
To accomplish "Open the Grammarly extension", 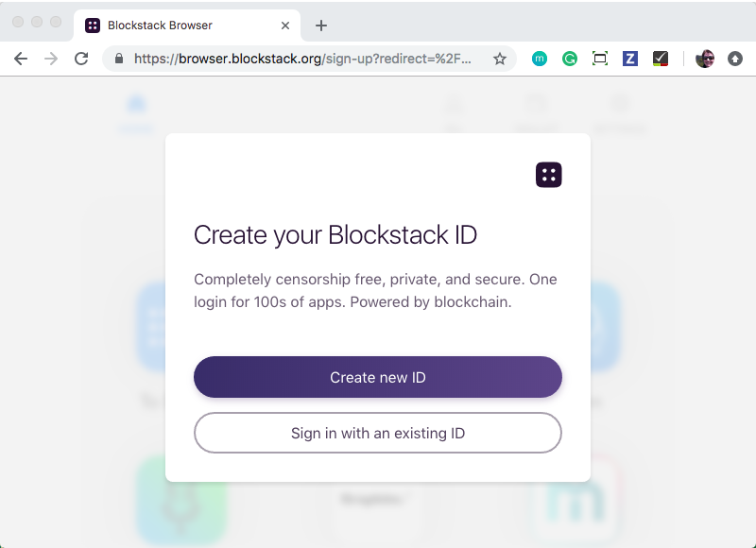I will [x=570, y=59].
